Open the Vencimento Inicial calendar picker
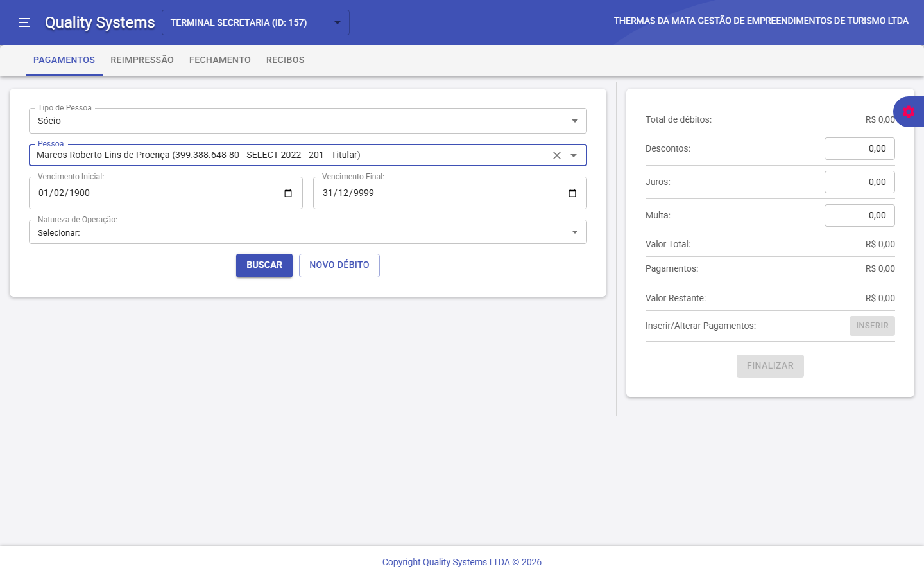The height and width of the screenshot is (578, 924). coord(287,193)
